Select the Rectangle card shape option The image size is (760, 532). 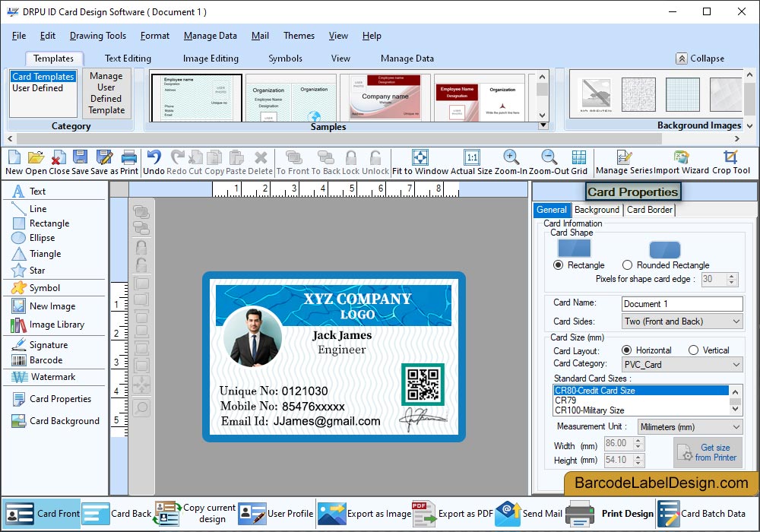coord(559,265)
